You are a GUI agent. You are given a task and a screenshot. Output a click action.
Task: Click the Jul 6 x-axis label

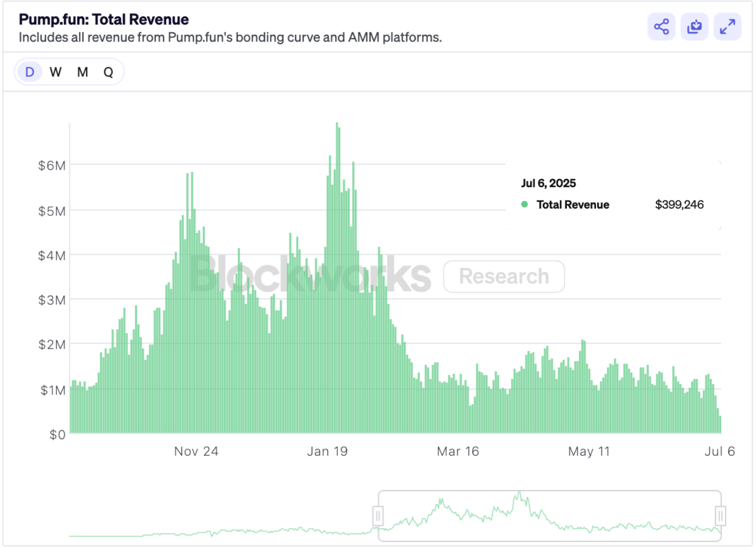pyautogui.click(x=719, y=451)
